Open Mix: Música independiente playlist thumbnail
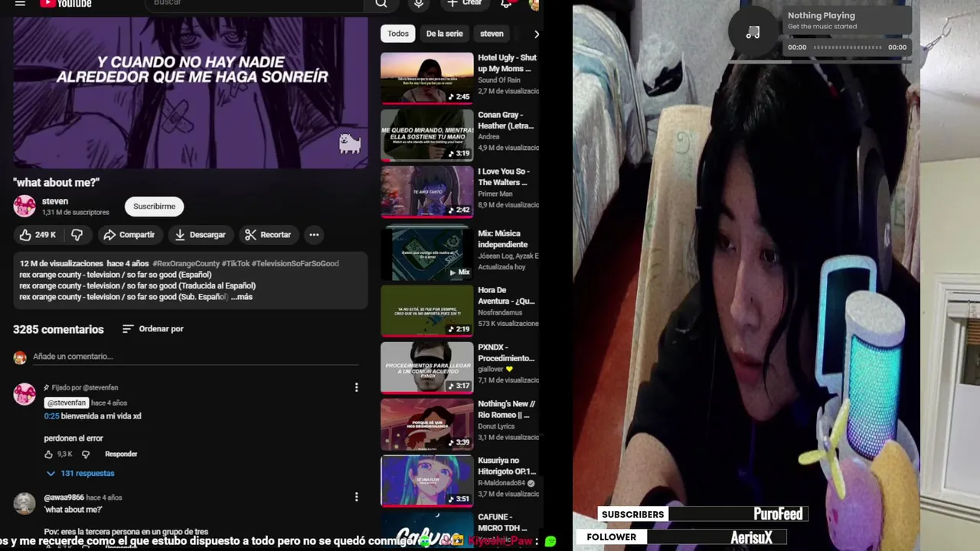Screen dimensions: 980x551 click(427, 253)
